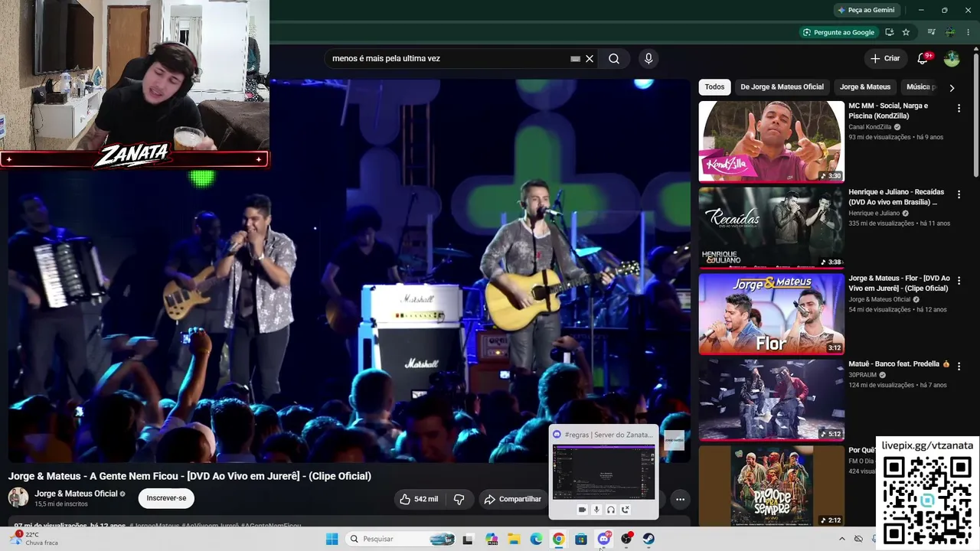This screenshot has width=980, height=551.
Task: Open OBS Studio from the taskbar
Action: [626, 540]
